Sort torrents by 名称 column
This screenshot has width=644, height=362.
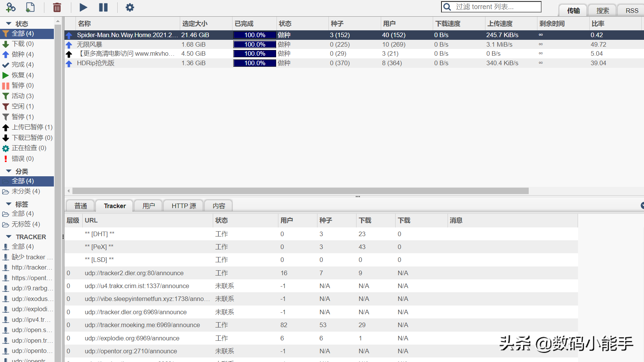pyautogui.click(x=127, y=24)
